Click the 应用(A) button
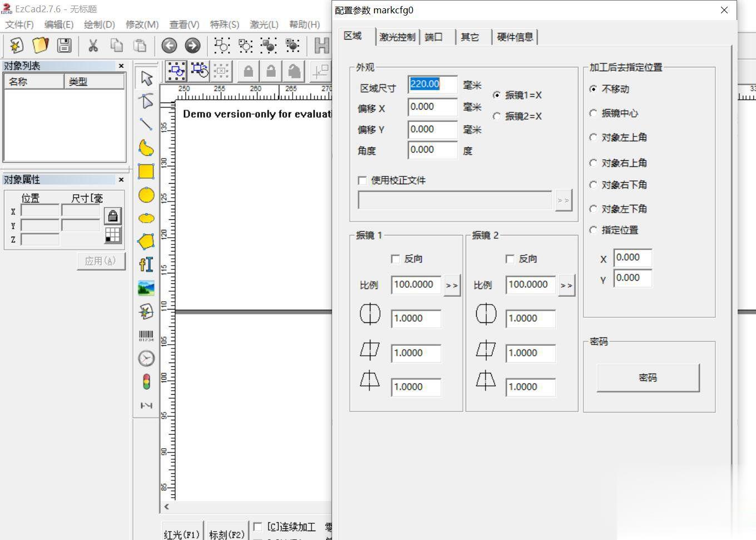Viewport: 756px width, 540px height. coord(101,261)
